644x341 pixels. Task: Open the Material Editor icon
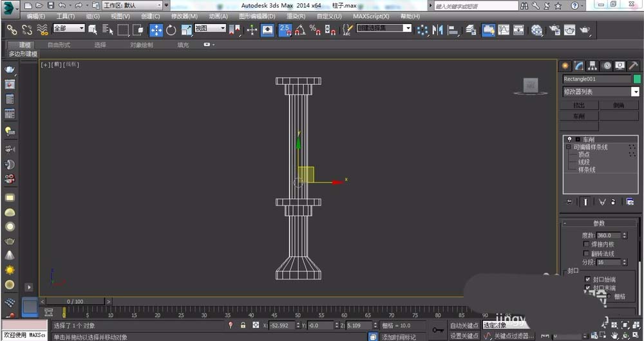536,30
